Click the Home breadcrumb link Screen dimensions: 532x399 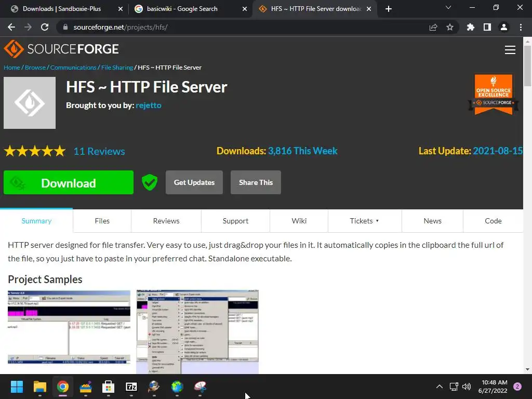pos(12,68)
